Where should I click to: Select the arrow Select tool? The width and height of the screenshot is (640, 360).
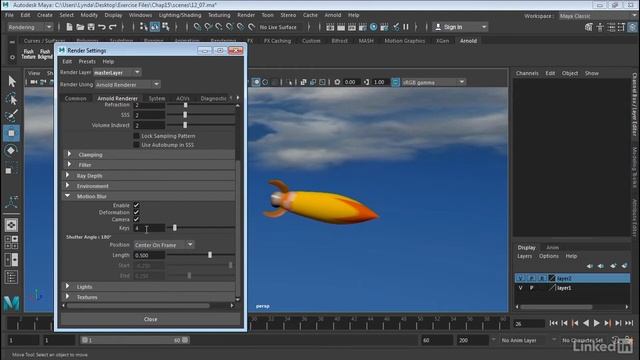11,81
